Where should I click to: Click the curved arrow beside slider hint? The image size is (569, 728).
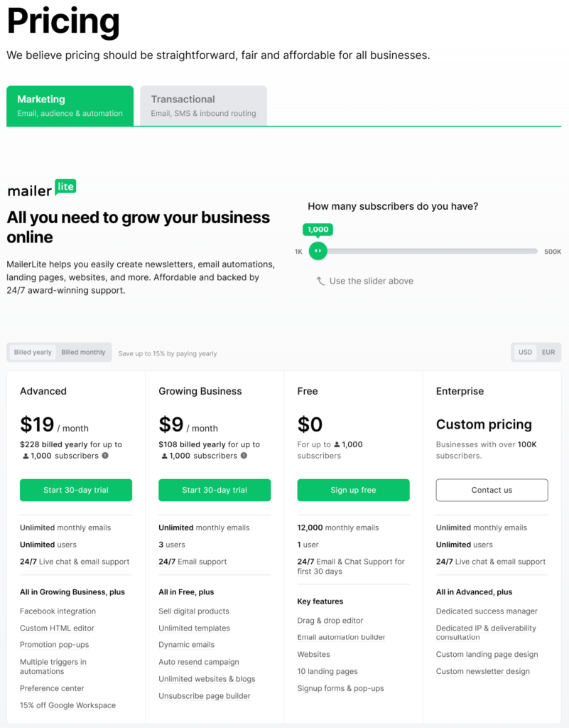[321, 281]
